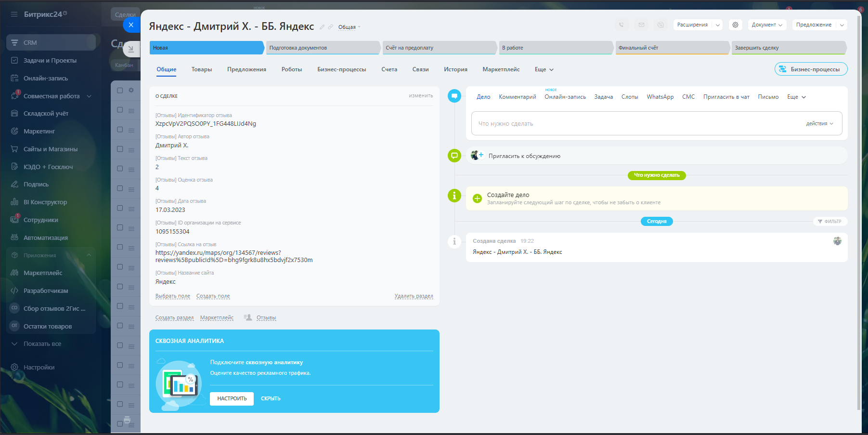Open the hamburger menu icon next to Битрикс24
The width and height of the screenshot is (868, 435).
click(x=14, y=14)
